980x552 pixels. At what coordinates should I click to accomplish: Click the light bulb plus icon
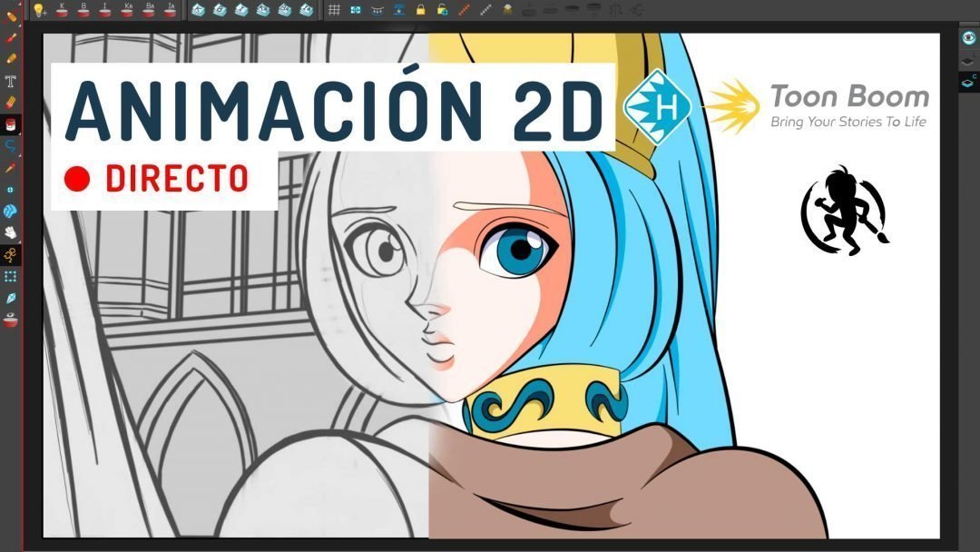(x=40, y=10)
